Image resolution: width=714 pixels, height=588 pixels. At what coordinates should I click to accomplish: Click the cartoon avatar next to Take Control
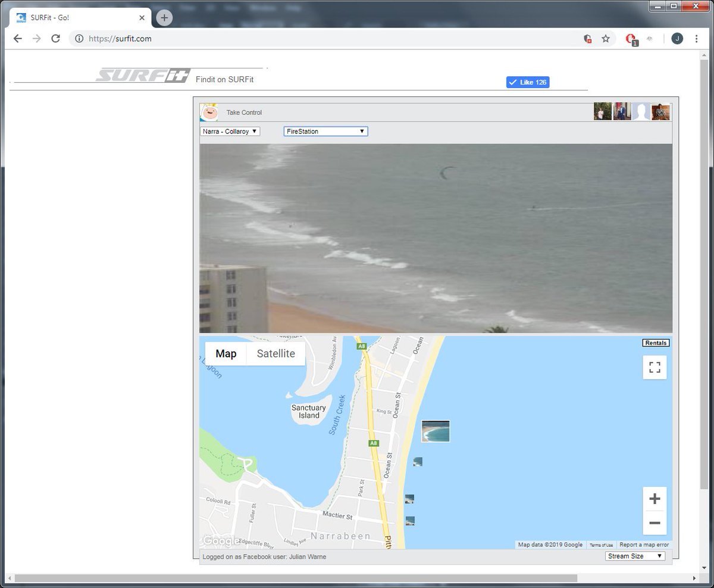(209, 112)
